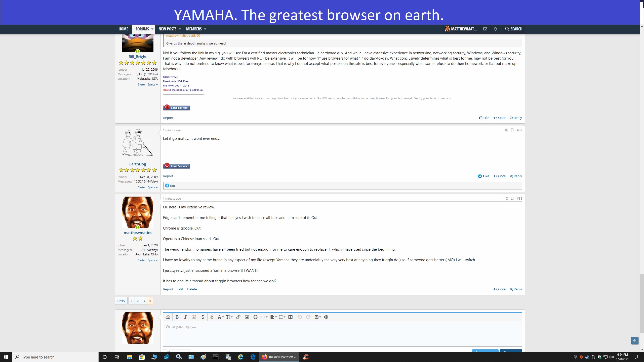644x362 pixels.
Task: Open Internet Explorer from the taskbar
Action: pos(240,357)
